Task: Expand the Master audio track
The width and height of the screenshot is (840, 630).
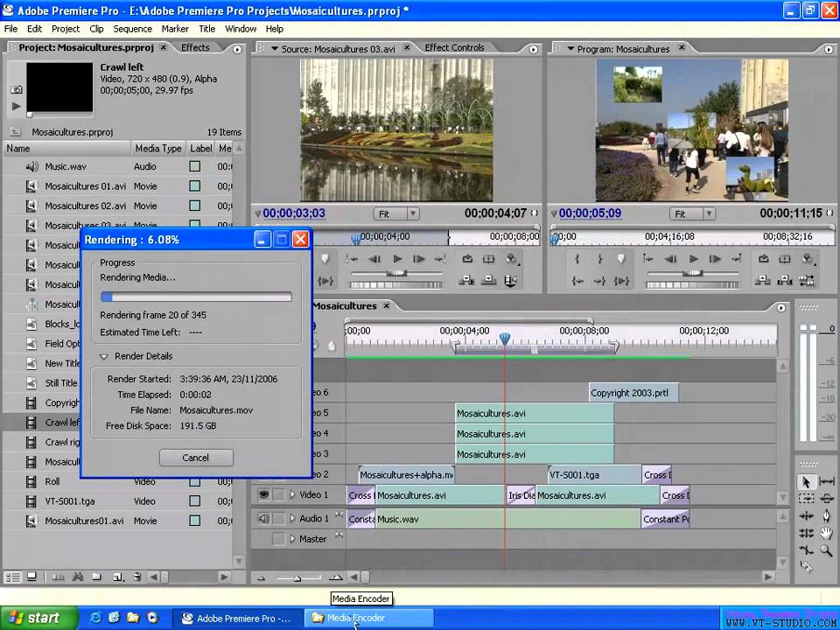Action: (x=292, y=538)
